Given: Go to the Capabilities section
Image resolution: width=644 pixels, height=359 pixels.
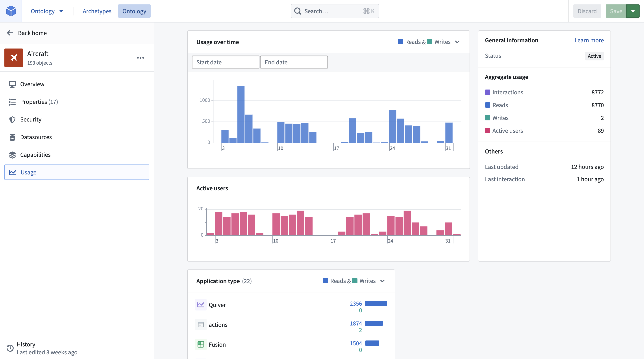Looking at the screenshot, I should [x=77, y=155].
